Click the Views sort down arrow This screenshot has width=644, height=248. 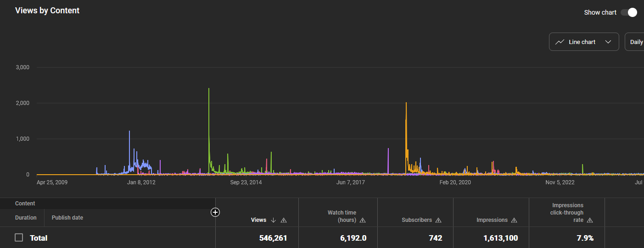point(274,220)
